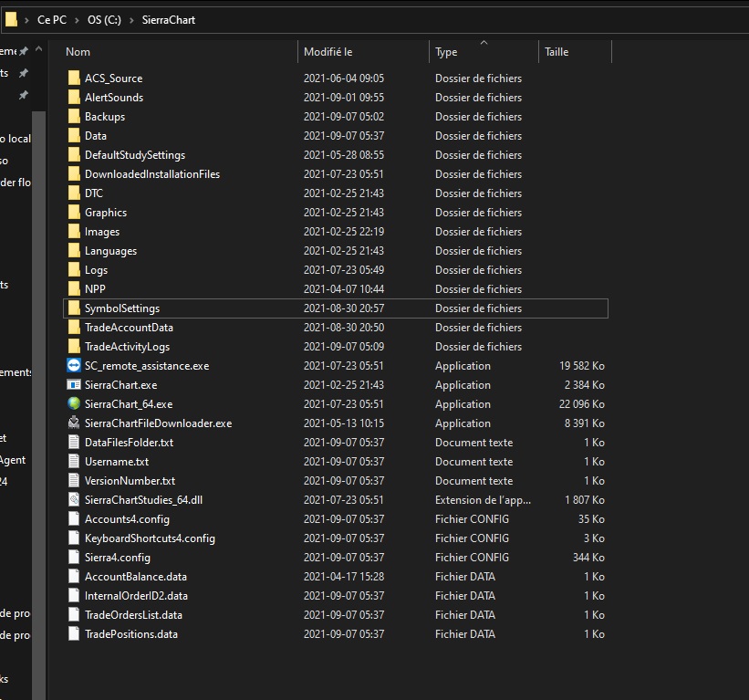Open dropdown before Ce PC in address bar
This screenshot has width=749, height=700.
click(28, 19)
